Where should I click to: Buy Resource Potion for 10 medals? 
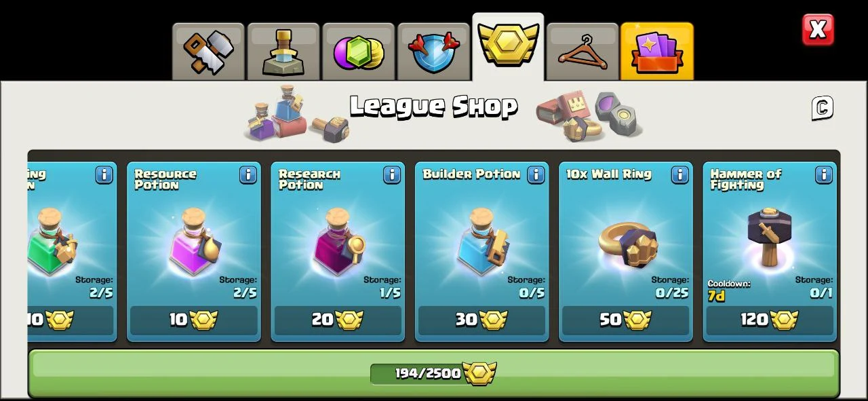194,320
